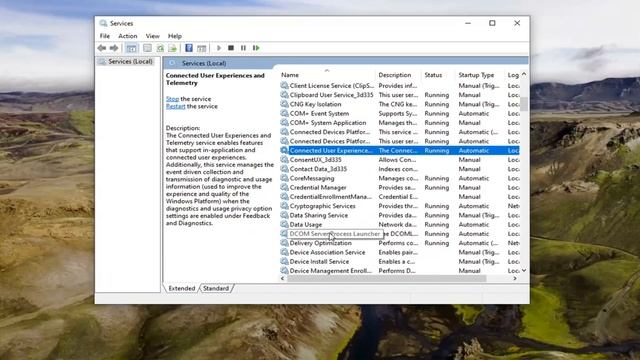The width and height of the screenshot is (640, 360).
Task: Click the Stop Service square icon
Action: (231, 48)
